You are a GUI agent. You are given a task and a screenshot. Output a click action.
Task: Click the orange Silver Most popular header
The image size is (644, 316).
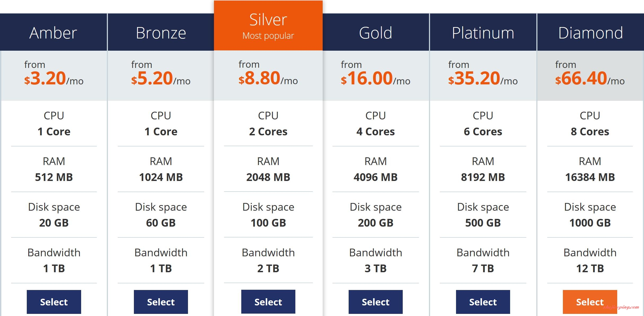(x=268, y=26)
